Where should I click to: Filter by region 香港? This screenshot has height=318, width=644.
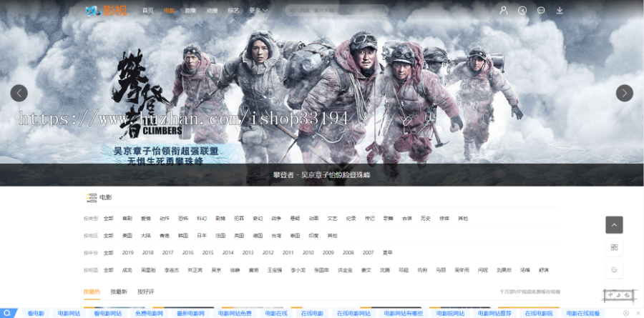pyautogui.click(x=165, y=236)
